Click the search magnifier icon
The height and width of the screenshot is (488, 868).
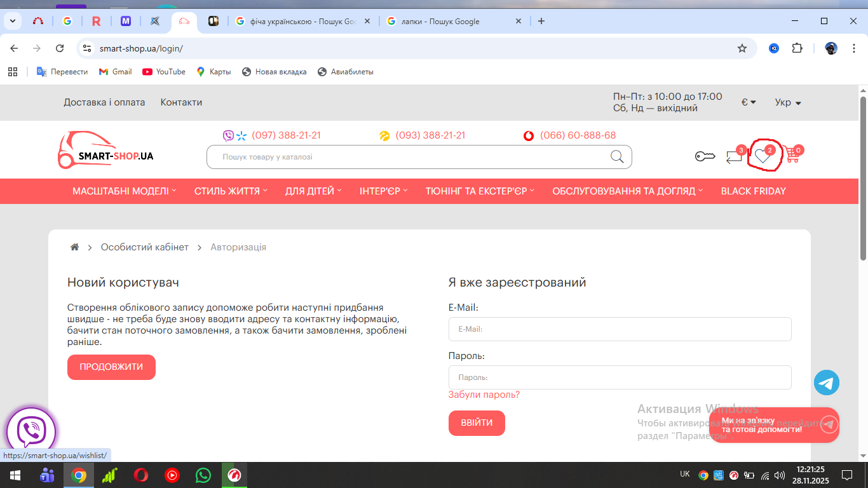point(617,157)
